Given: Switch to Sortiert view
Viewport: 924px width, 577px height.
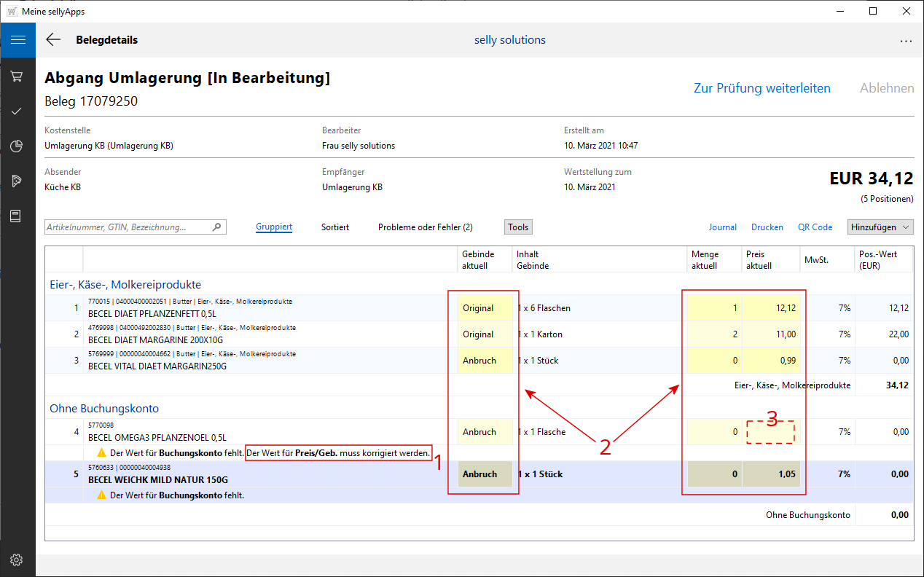Looking at the screenshot, I should [335, 227].
